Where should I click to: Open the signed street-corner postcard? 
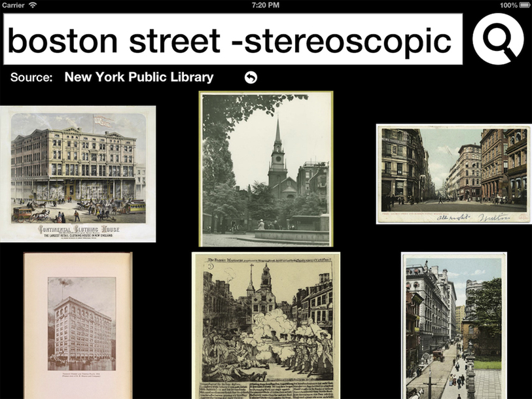453,174
